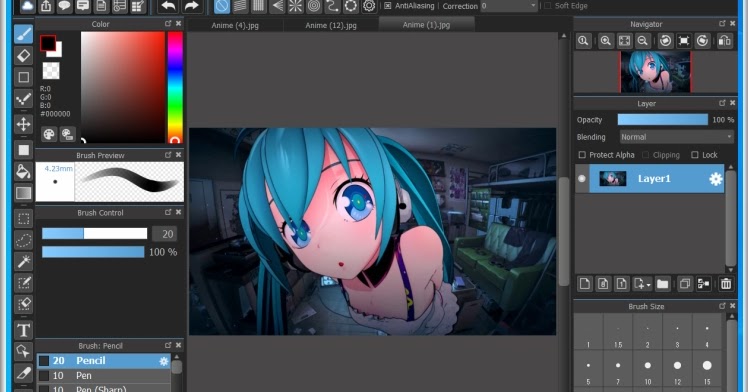Image resolution: width=748 pixels, height=392 pixels.
Task: Select the Brush tool in left toolbar
Action: point(23,34)
